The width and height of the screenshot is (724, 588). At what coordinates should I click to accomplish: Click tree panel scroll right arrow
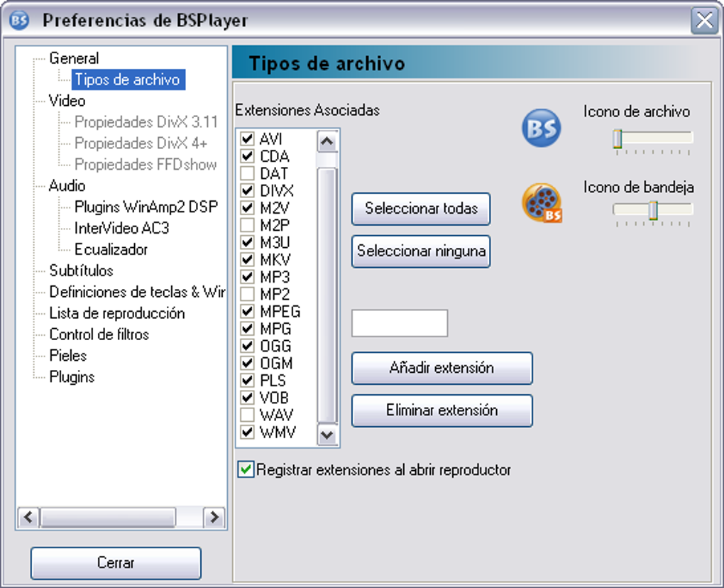[214, 517]
